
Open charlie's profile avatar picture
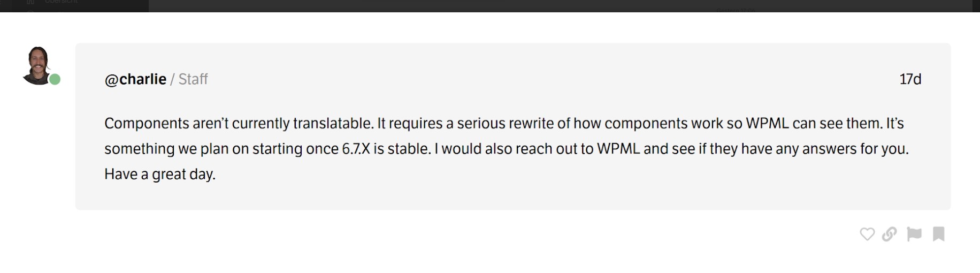[x=37, y=64]
